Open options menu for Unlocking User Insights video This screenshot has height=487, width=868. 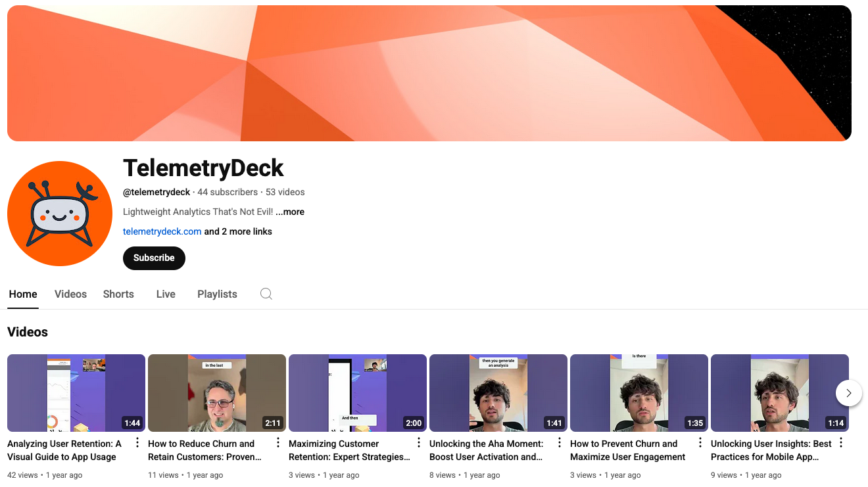841,443
